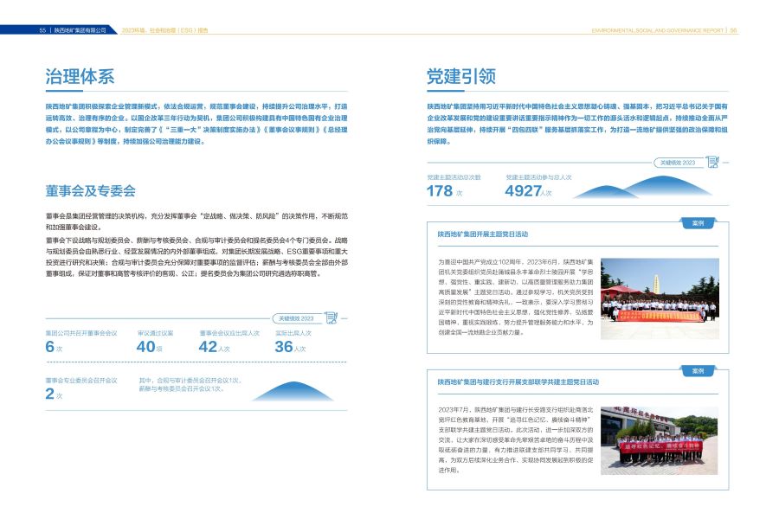The height and width of the screenshot is (532, 779).
Task: Click the document icon beside right 关键绩效 2023
Action: [712, 161]
